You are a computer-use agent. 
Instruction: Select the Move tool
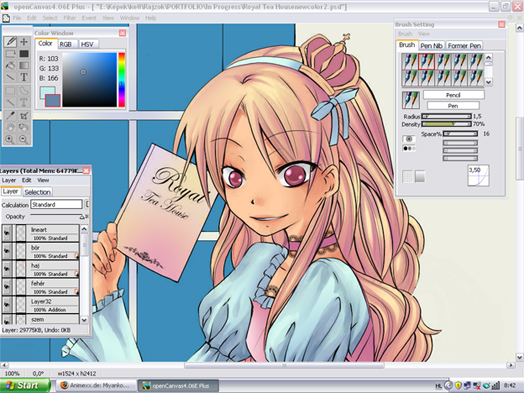[24, 42]
